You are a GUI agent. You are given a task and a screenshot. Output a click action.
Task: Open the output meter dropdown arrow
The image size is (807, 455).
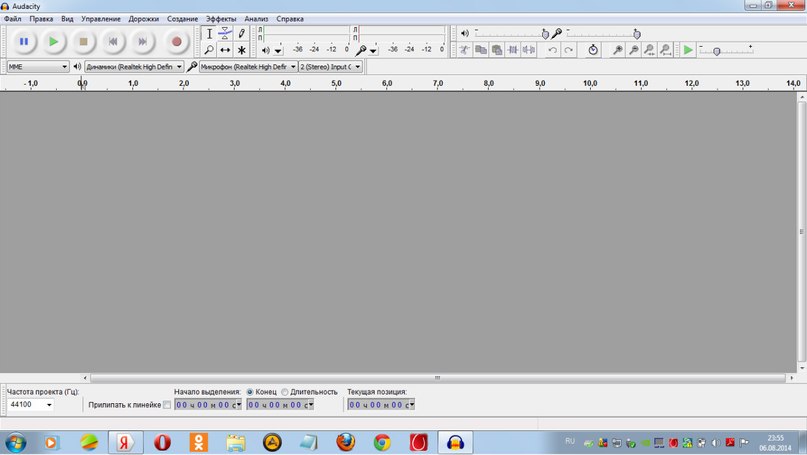pyautogui.click(x=278, y=50)
